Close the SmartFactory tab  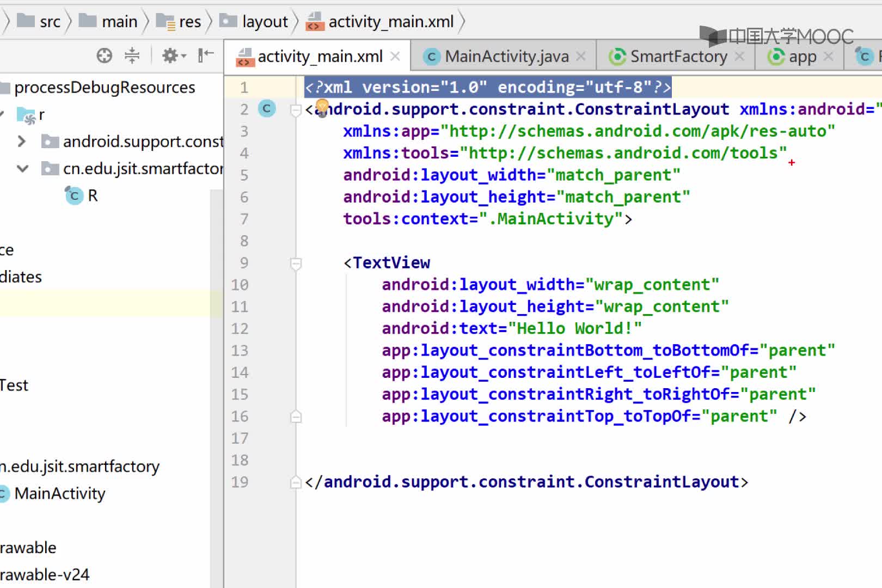739,56
